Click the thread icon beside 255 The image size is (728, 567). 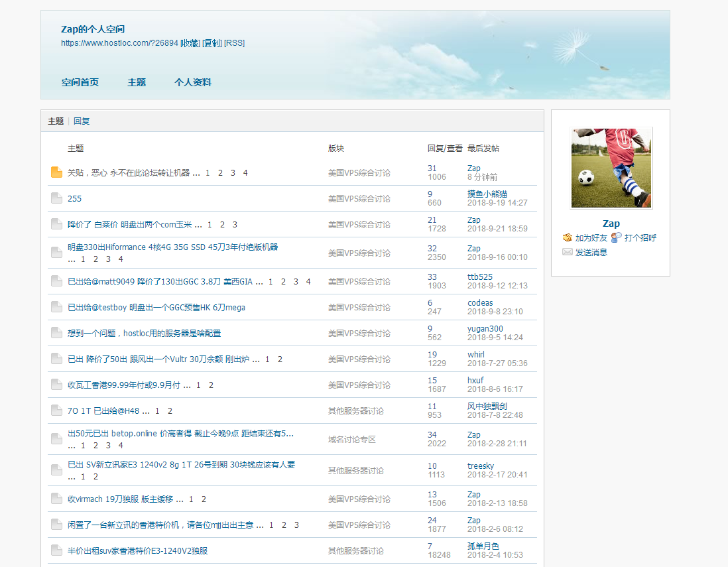[56, 198]
